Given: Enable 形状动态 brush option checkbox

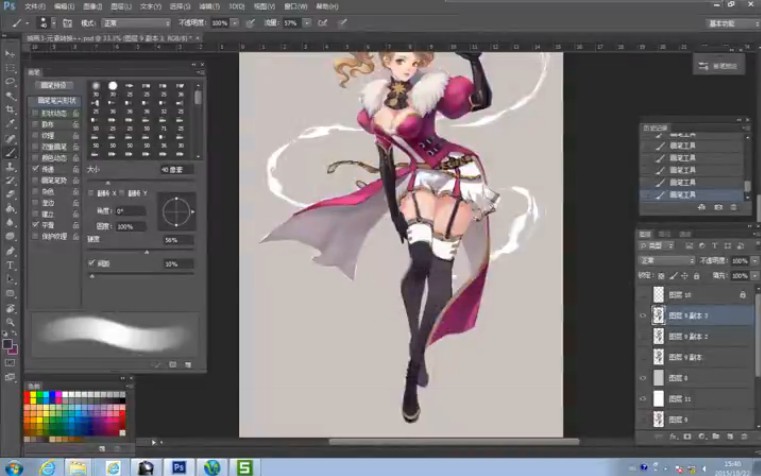Looking at the screenshot, I should (x=35, y=113).
